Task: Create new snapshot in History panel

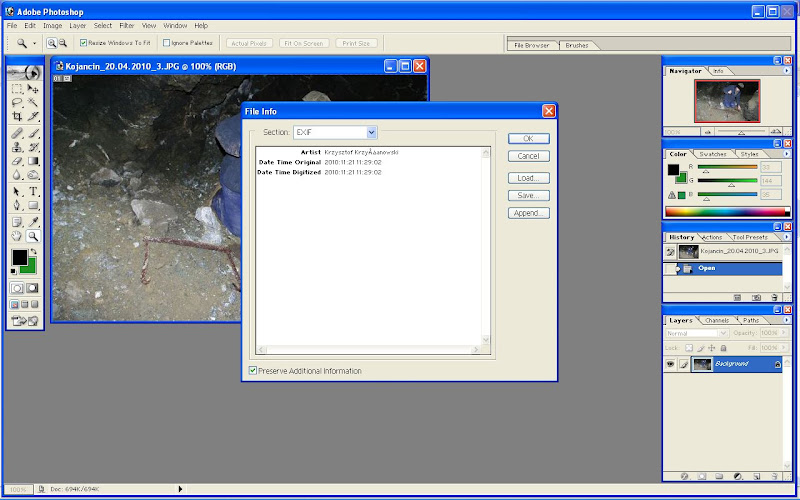Action: pos(757,297)
